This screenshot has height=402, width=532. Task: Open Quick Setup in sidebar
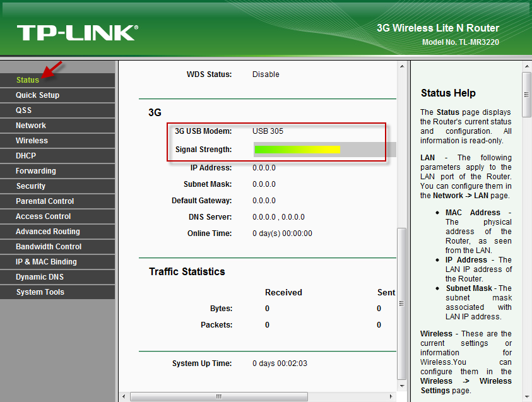[x=57, y=95]
